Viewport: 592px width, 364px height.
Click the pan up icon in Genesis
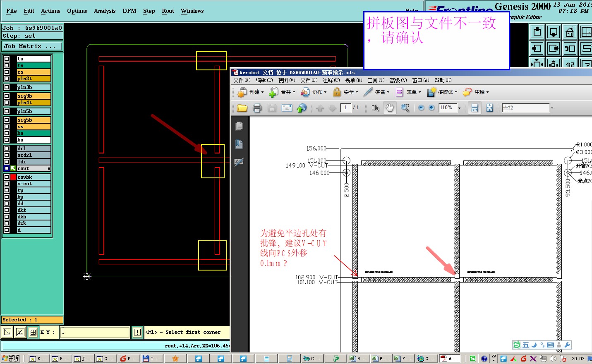(537, 31)
